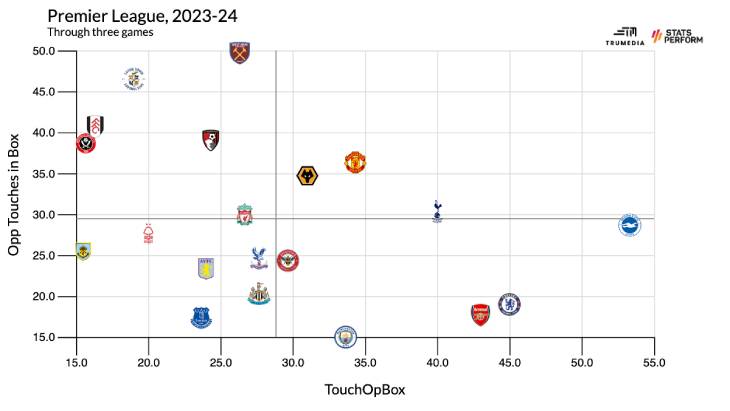Open the Stats Perform logo link
Screen dimensions: 730x411
coord(677,36)
